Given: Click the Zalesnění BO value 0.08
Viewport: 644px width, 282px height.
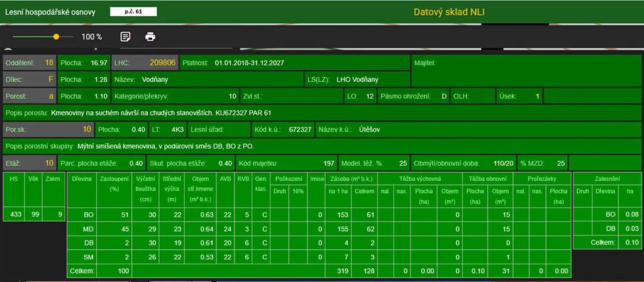Looking at the screenshot, I should click(x=633, y=214).
